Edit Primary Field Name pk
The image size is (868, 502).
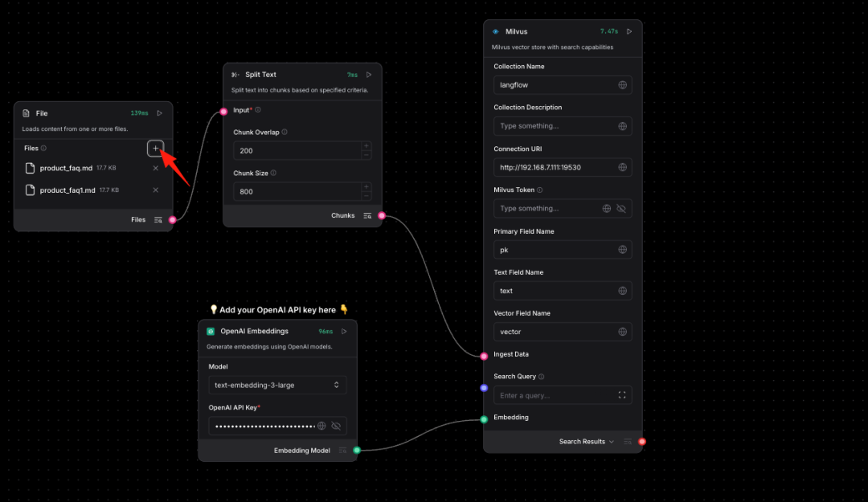(x=563, y=250)
